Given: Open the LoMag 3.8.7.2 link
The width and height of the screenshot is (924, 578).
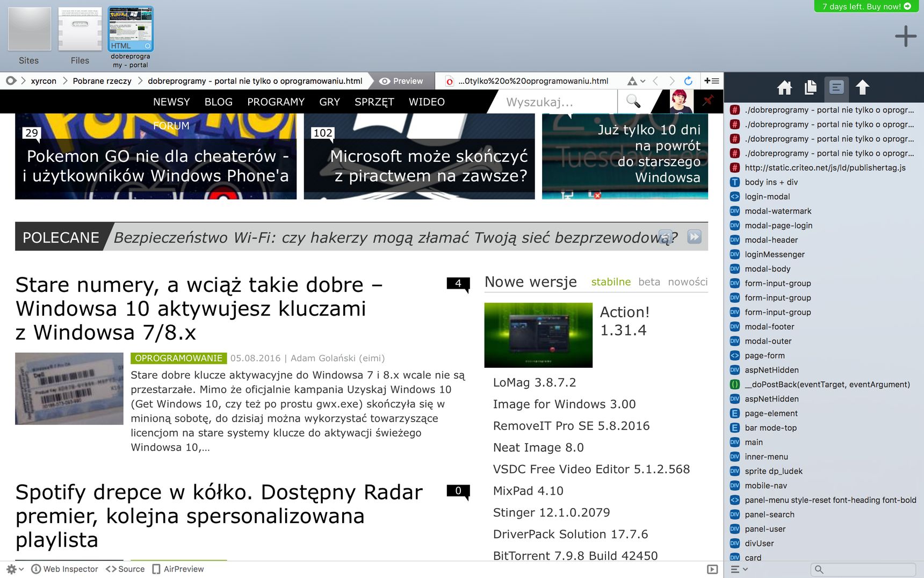Looking at the screenshot, I should click(535, 382).
